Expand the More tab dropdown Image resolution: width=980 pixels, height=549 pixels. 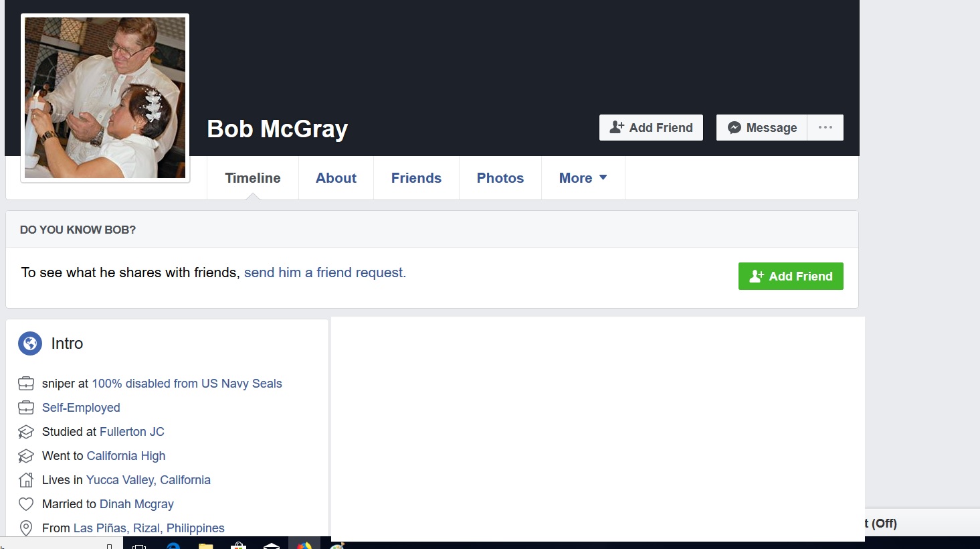pos(583,178)
